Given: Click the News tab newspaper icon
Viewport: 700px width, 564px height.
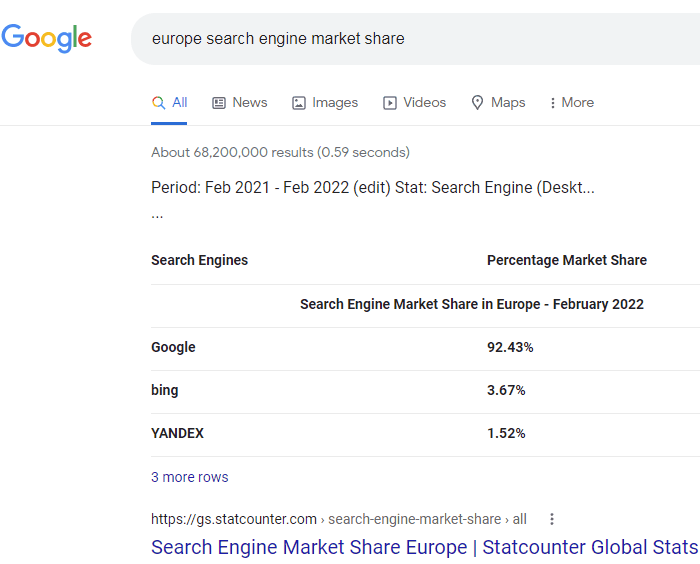Looking at the screenshot, I should 219,102.
